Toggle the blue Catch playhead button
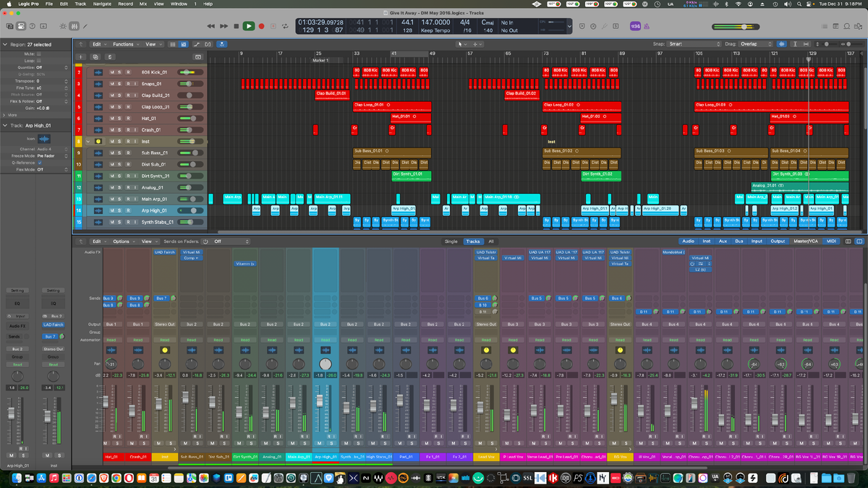 (x=221, y=44)
